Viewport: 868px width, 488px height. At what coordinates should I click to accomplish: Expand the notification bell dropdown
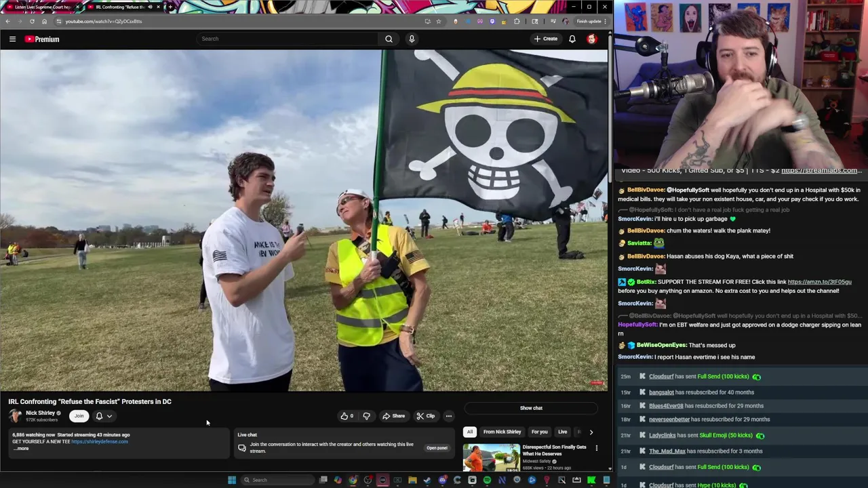(x=104, y=416)
